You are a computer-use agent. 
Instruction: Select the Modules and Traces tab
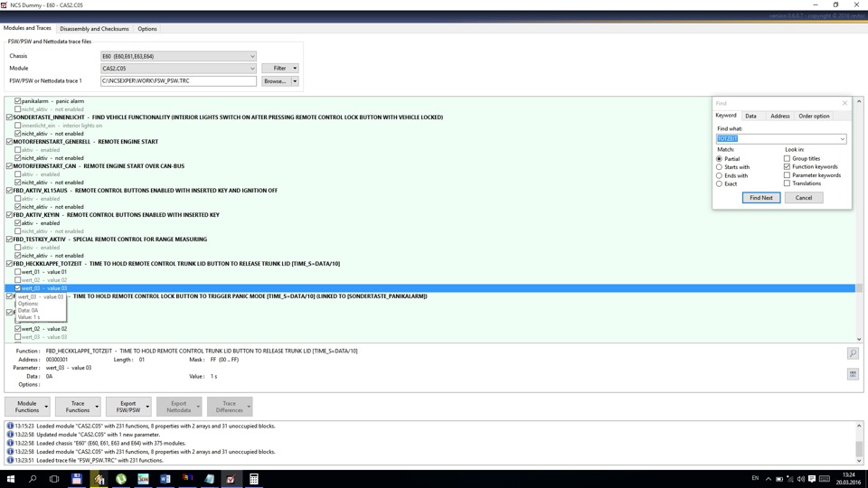coord(27,28)
